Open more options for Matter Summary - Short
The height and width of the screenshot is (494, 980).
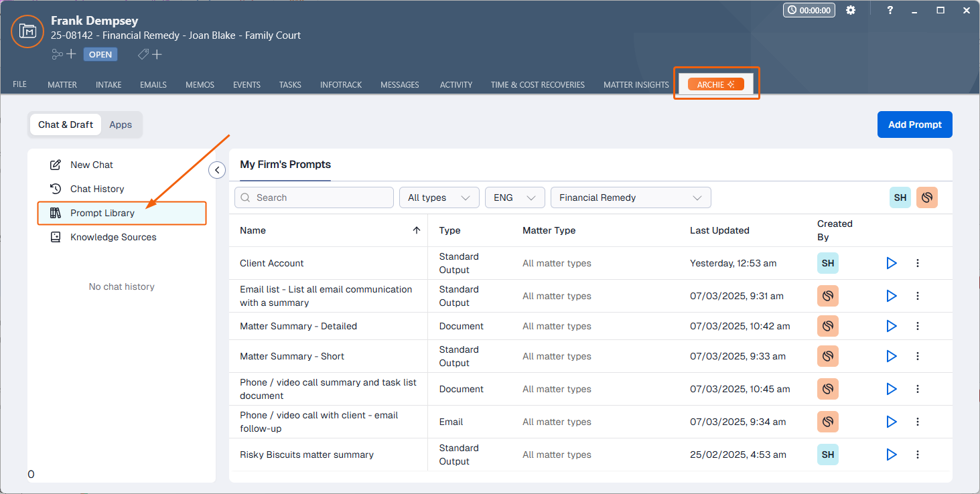(x=918, y=356)
